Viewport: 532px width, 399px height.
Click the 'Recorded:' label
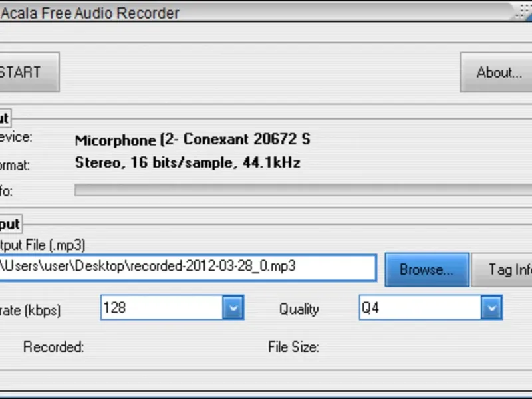[54, 347]
